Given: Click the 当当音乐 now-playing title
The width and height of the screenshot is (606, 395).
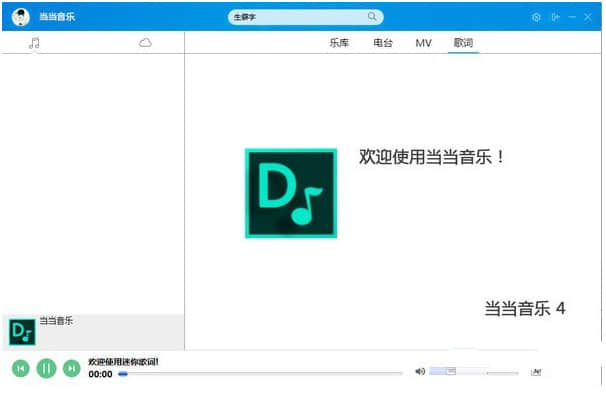Looking at the screenshot, I should tap(56, 321).
